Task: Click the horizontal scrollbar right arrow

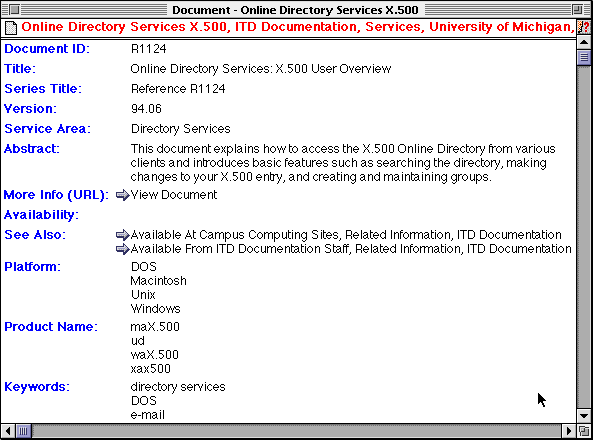Action: 569,431
